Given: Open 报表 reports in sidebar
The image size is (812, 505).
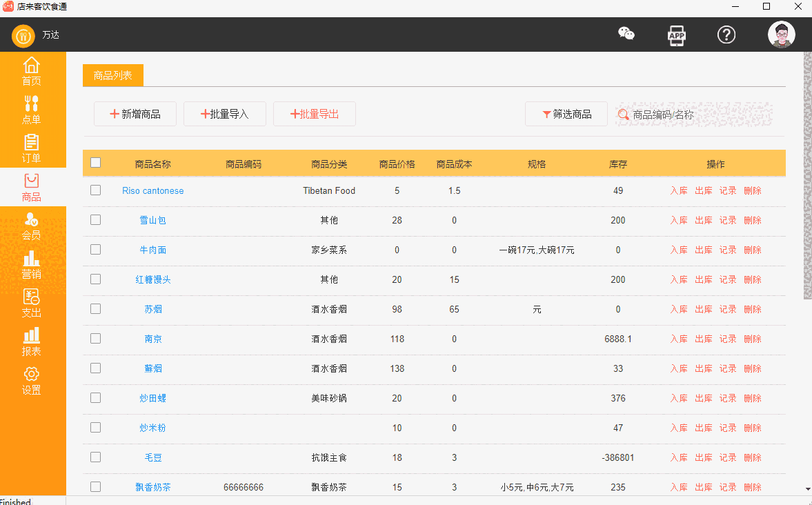Looking at the screenshot, I should (32, 342).
